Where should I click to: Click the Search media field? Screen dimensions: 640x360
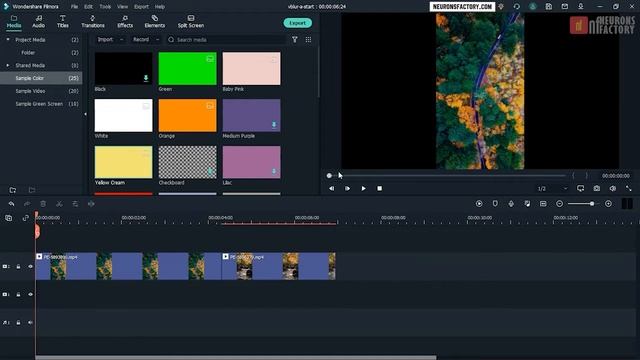(227, 40)
